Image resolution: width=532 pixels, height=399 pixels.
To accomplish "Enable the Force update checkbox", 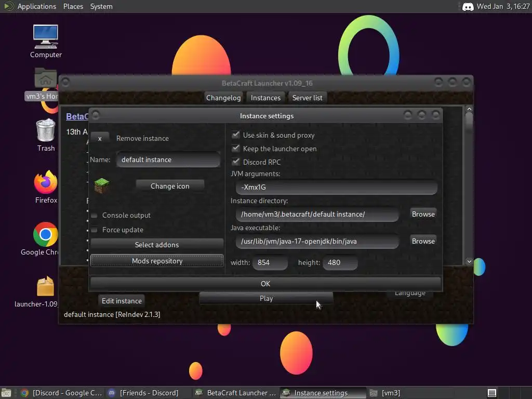I will [x=95, y=230].
